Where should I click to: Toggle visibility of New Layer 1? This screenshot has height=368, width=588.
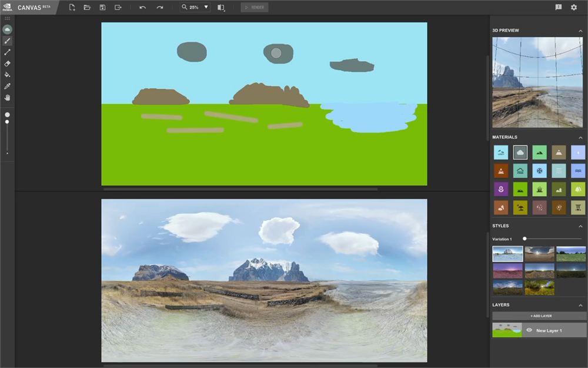coord(529,330)
